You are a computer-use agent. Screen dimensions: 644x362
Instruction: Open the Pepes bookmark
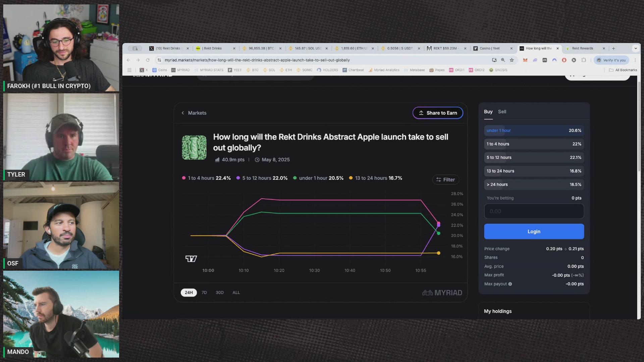437,70
